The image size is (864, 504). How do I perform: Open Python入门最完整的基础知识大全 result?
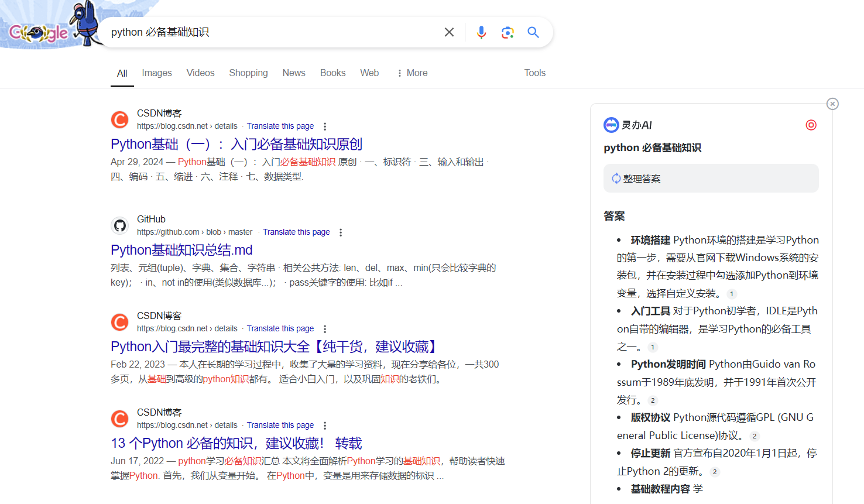(274, 347)
